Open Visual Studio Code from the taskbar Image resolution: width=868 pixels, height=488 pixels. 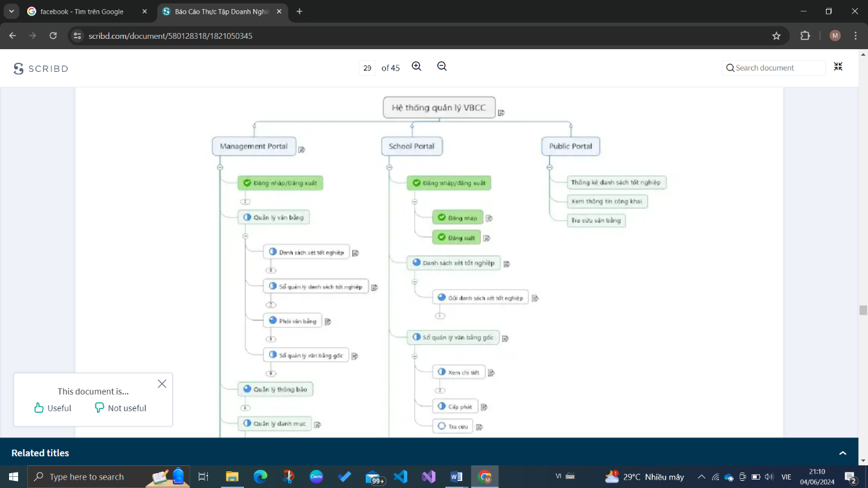point(401,477)
